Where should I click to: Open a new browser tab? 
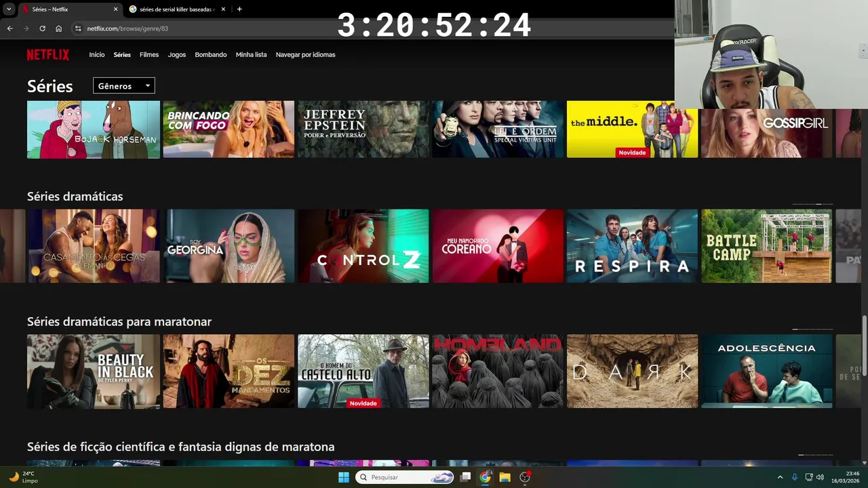pos(239,9)
